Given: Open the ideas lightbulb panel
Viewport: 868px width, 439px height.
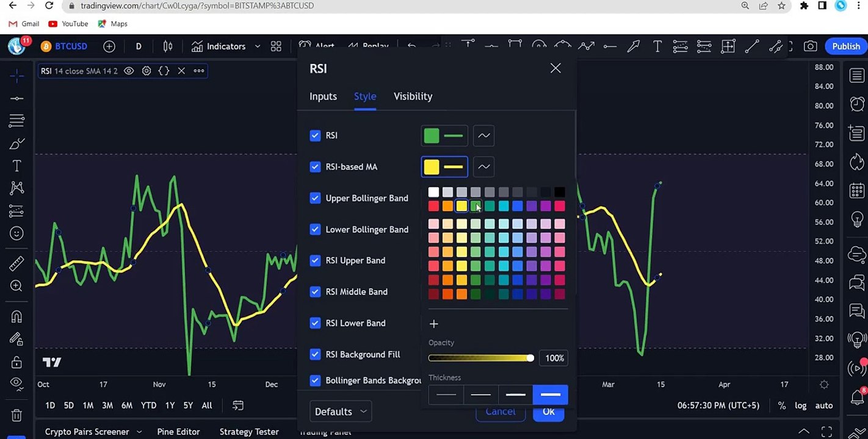Looking at the screenshot, I should (857, 220).
